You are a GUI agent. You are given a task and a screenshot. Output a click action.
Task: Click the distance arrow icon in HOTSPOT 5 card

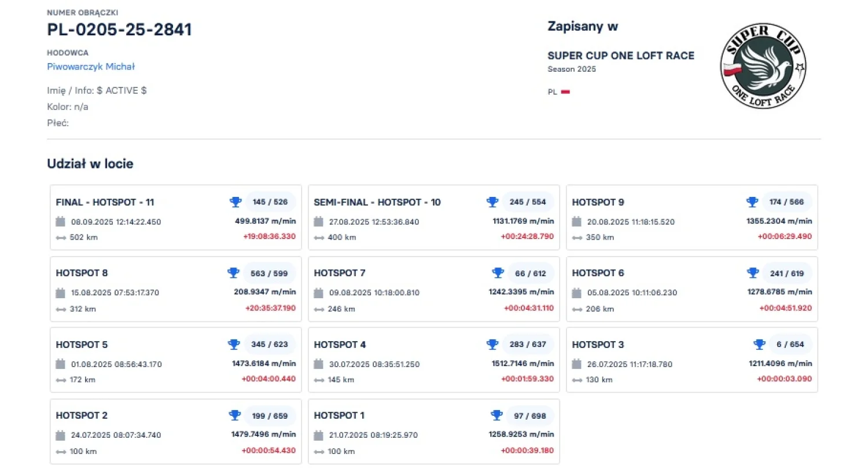[x=61, y=380]
